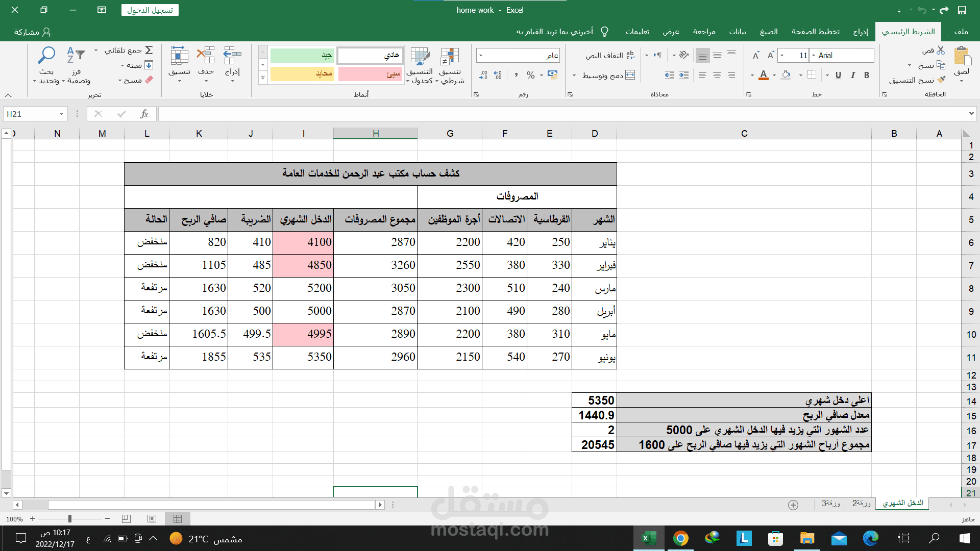The width and height of the screenshot is (980, 551).
Task: Open the Name Box dropdown arrow
Action: (61, 114)
